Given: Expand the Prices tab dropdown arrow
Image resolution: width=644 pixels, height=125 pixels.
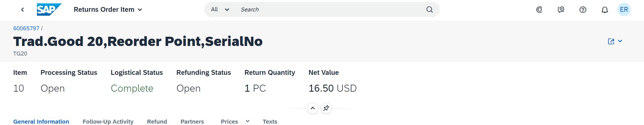Looking at the screenshot, I should pos(247,121).
